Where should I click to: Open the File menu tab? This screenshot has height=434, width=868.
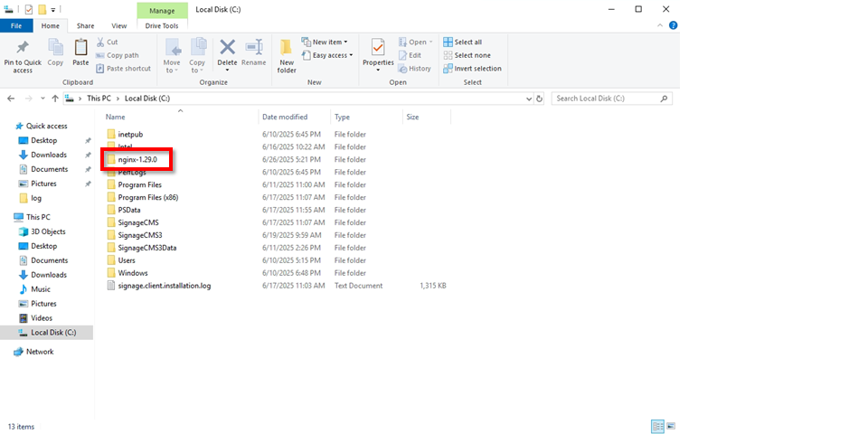(16, 26)
